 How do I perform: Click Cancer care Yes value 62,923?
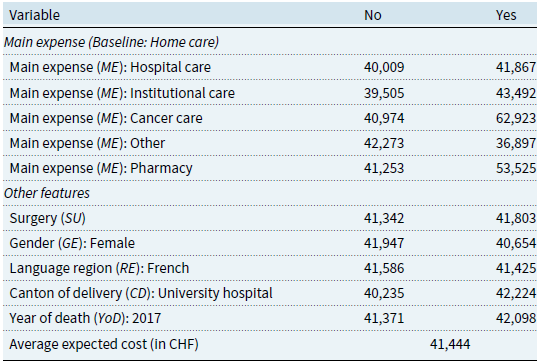point(516,118)
